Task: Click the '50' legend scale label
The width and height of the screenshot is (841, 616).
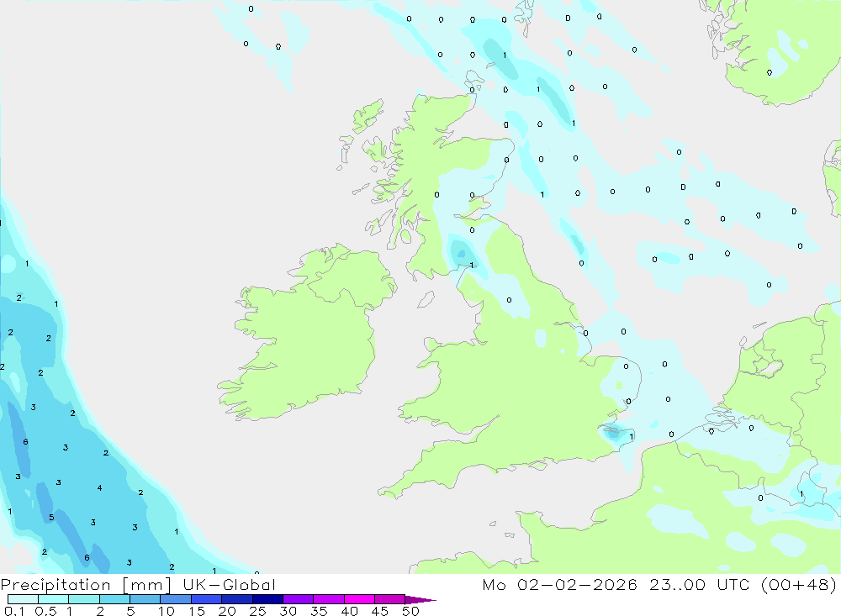Action: coord(410,611)
